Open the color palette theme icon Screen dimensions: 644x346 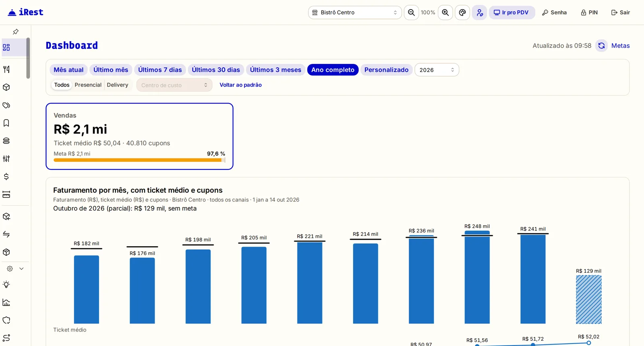(x=462, y=12)
